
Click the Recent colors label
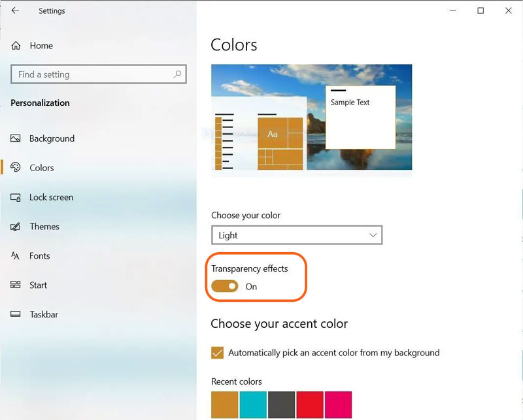(x=237, y=381)
